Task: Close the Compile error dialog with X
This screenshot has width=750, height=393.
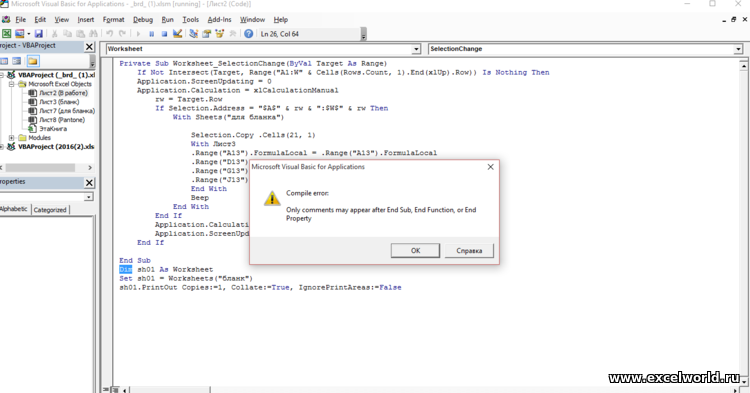Action: click(490, 167)
